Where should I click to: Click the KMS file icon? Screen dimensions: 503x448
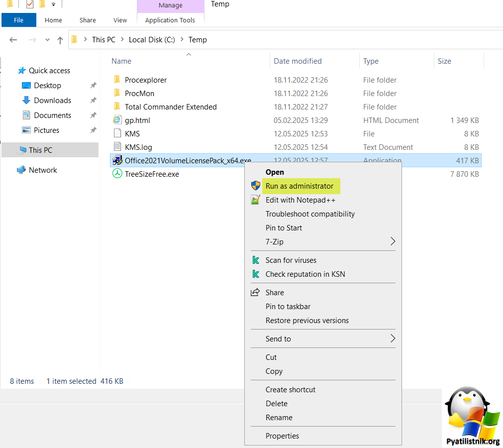(x=117, y=133)
